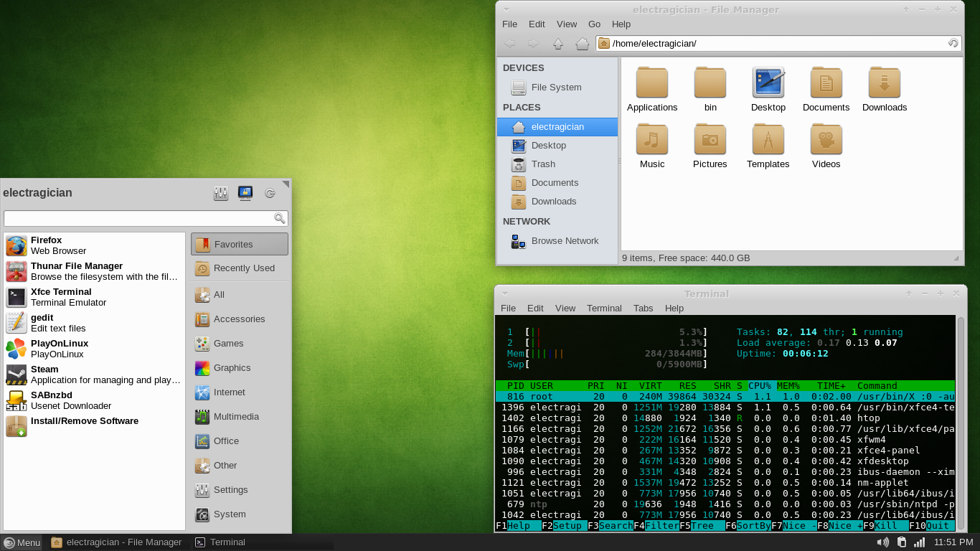Click the Lock Screen icon

point(245,192)
